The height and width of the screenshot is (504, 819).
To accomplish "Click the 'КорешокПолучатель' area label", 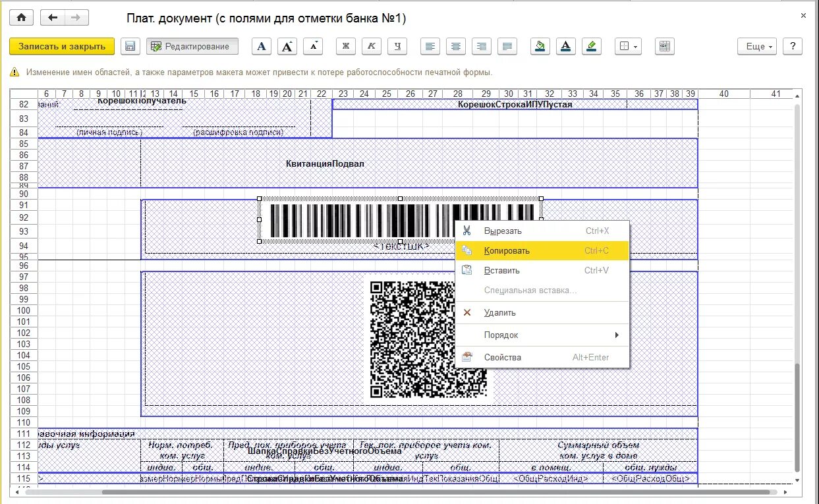I will click(142, 101).
